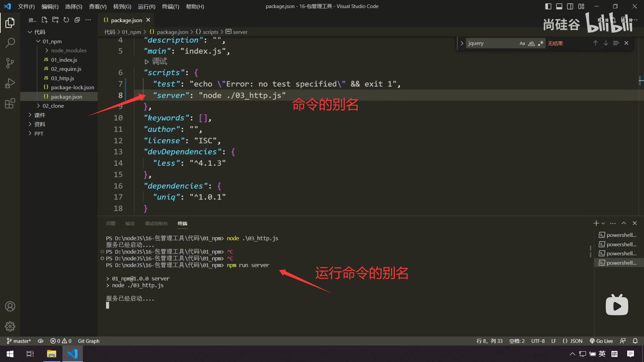Image resolution: width=644 pixels, height=362 pixels.
Task: Open Manage gear settings icon
Action: pyautogui.click(x=10, y=326)
